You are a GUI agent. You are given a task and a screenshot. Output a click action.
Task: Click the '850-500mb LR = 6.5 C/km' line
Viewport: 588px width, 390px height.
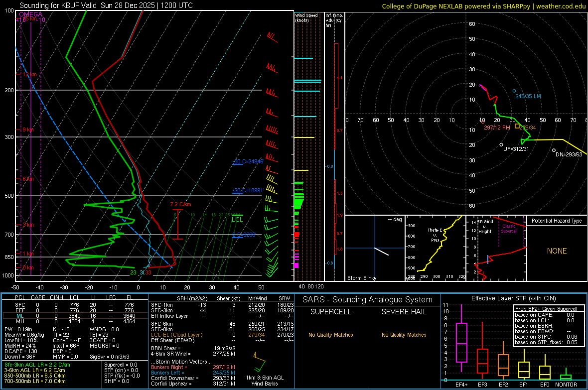point(35,376)
